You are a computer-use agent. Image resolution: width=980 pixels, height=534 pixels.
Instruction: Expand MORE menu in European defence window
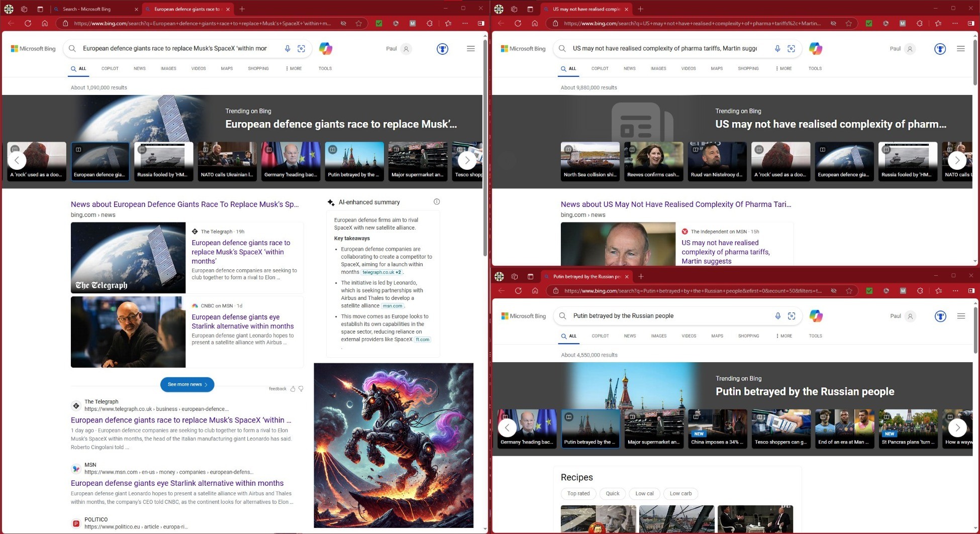(x=294, y=68)
